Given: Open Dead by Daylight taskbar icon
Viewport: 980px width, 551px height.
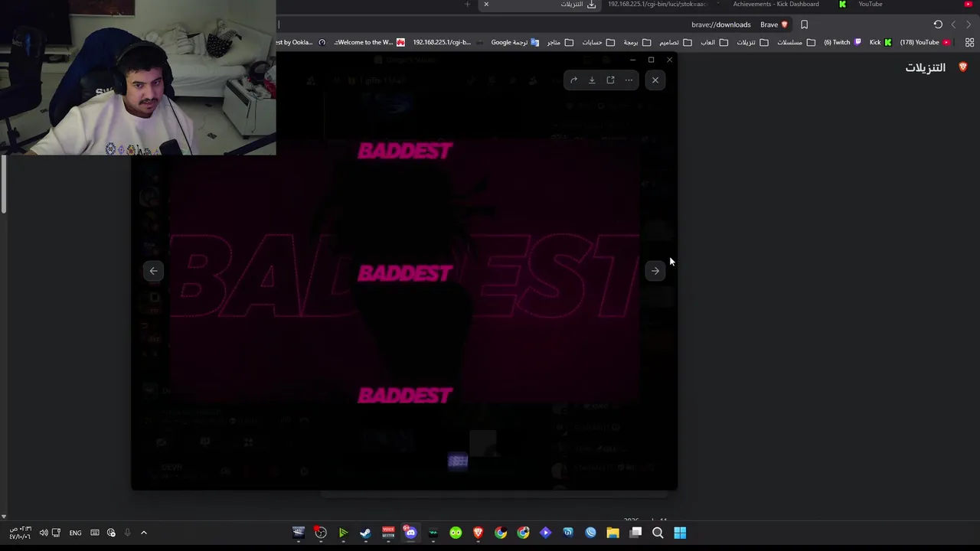Looking at the screenshot, I should (x=299, y=533).
